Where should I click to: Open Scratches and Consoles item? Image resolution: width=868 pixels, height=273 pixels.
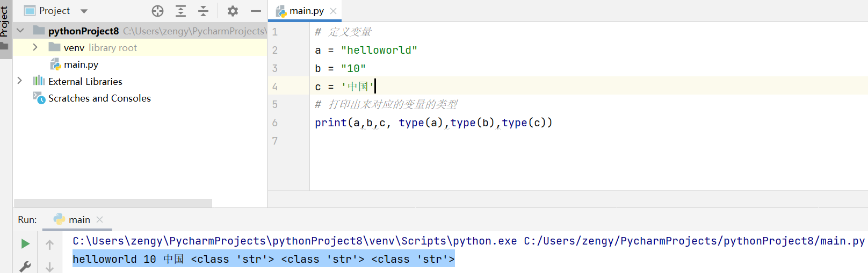(99, 98)
